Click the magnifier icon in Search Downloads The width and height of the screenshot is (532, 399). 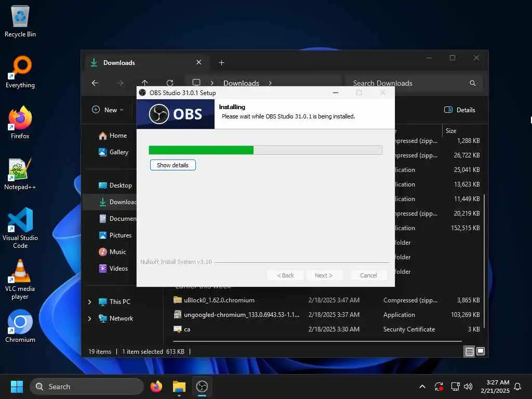tap(473, 83)
